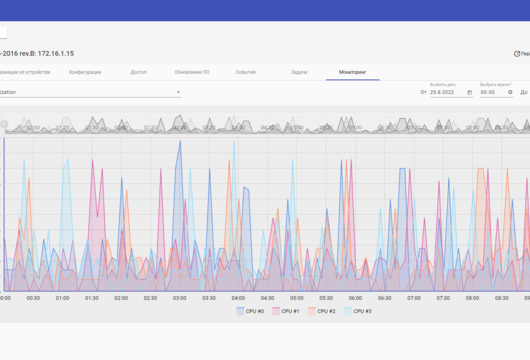Toggle CPU #1 series in the legend
Viewport: 530px width, 360px height.
[286, 311]
